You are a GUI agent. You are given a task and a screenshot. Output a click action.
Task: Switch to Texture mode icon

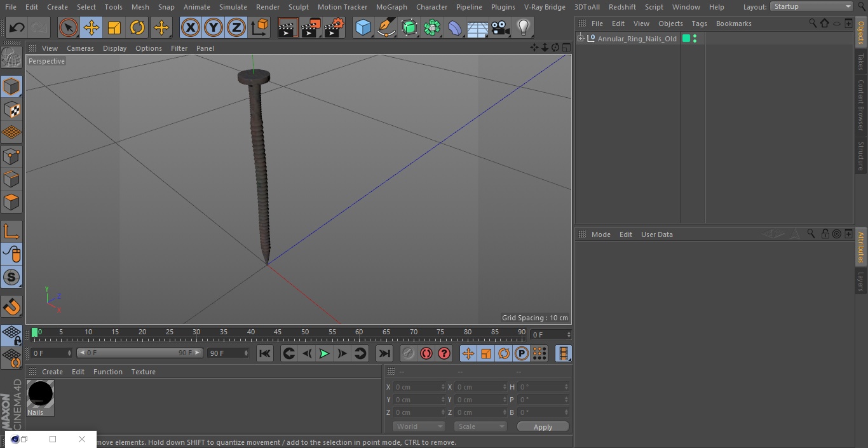(11, 109)
